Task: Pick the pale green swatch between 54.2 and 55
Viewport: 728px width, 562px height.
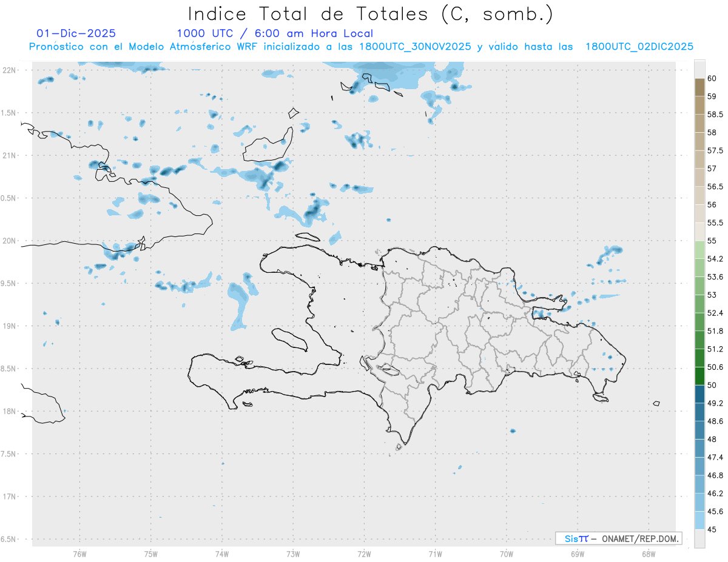Action: click(x=699, y=250)
